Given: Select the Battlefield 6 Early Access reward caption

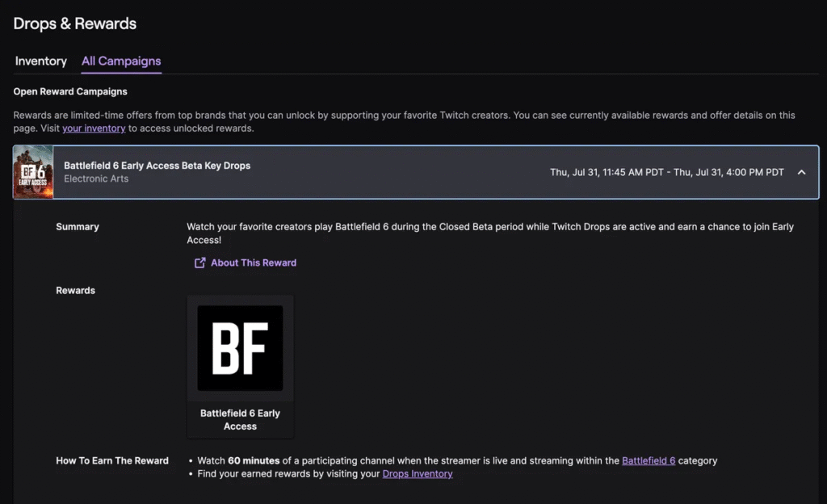Looking at the screenshot, I should pyautogui.click(x=240, y=419).
